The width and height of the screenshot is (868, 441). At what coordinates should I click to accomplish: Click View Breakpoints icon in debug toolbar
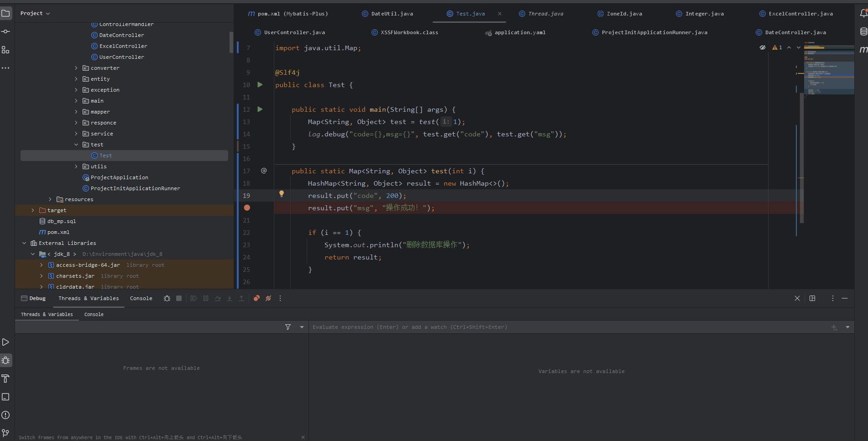coord(256,298)
